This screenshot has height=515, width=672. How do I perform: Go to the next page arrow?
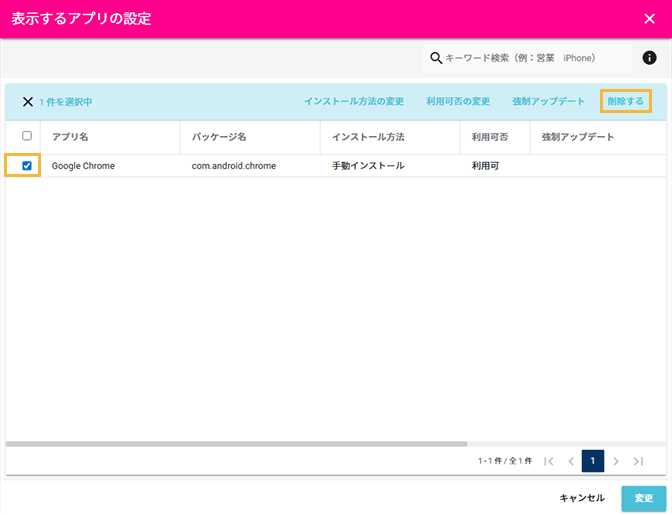pyautogui.click(x=616, y=461)
